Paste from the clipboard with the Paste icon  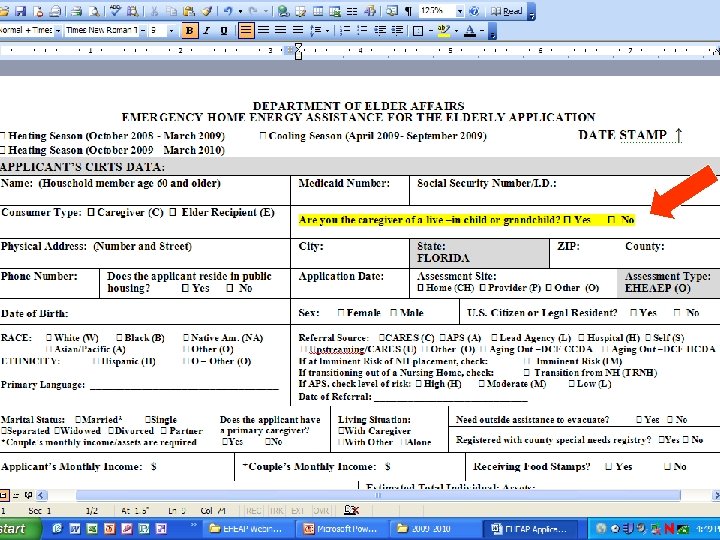(188, 11)
